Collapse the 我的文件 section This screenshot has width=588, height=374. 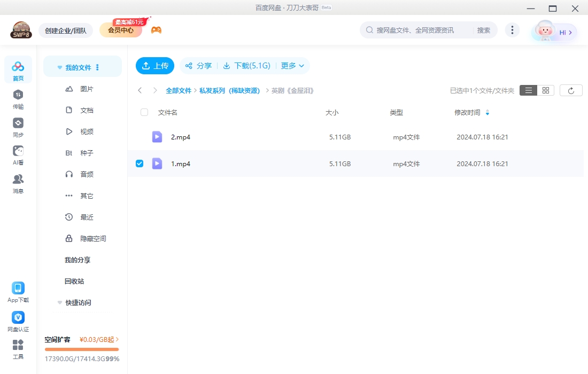pos(59,67)
